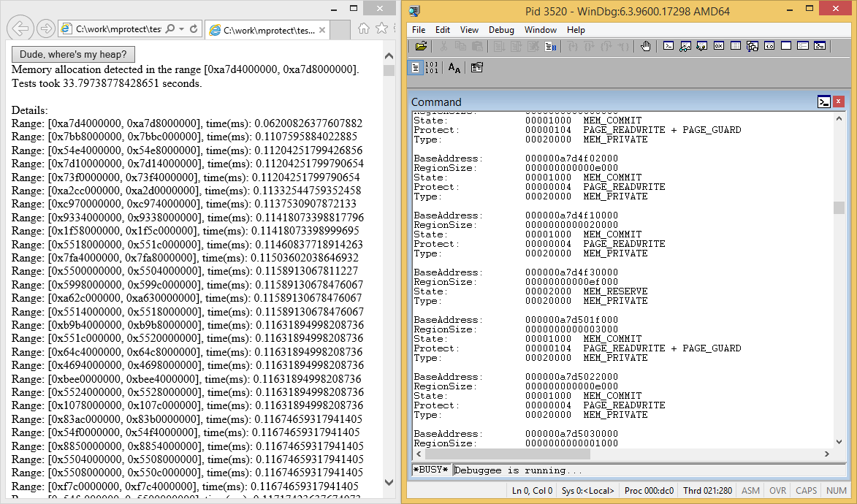Open the Debug menu
Image resolution: width=857 pixels, height=504 pixels.
click(x=501, y=30)
